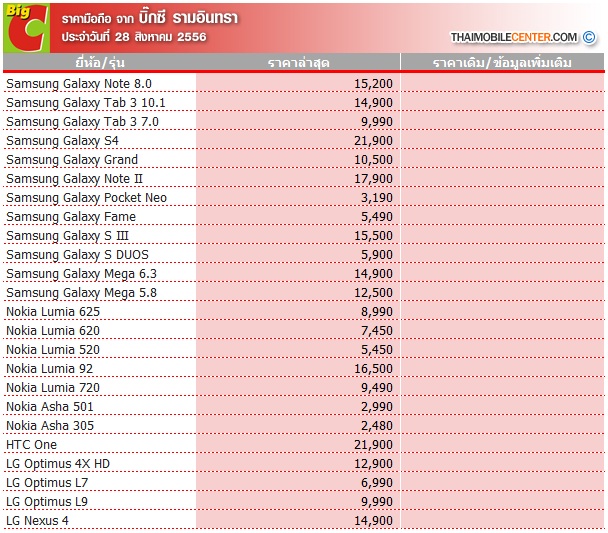Screen dimensions: 608x533
Task: Click the price 12,500 for Galaxy Mega 5.8
Action: pyautogui.click(x=373, y=293)
